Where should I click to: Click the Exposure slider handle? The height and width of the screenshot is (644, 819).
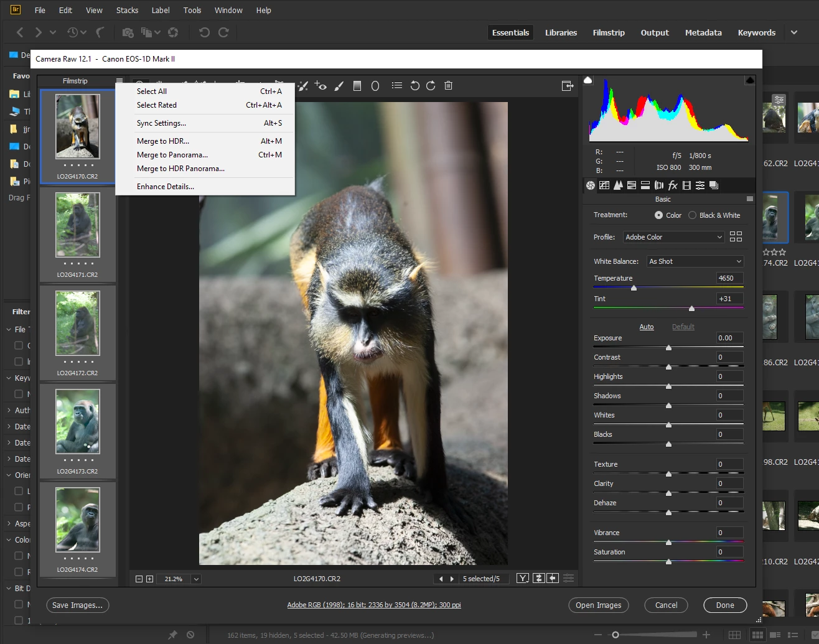668,348
